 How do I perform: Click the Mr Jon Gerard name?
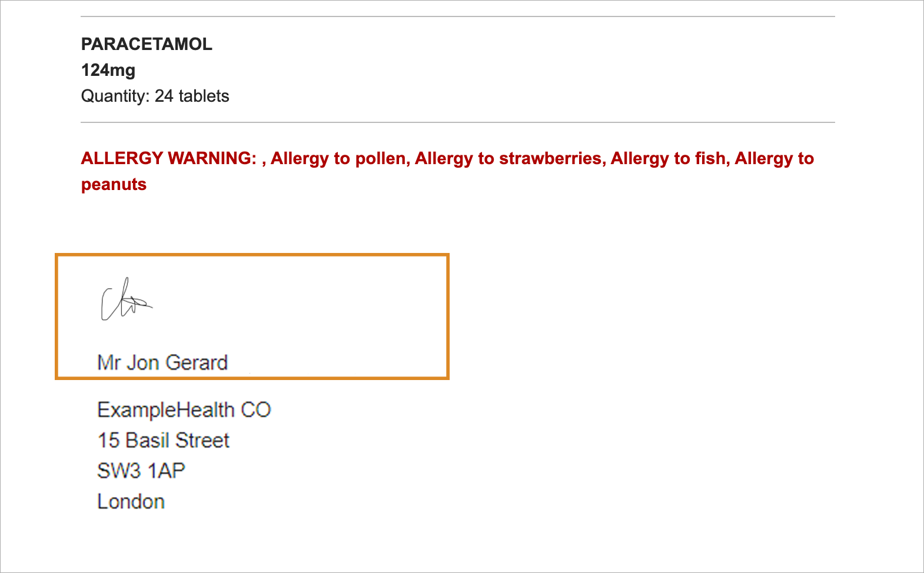click(x=162, y=362)
